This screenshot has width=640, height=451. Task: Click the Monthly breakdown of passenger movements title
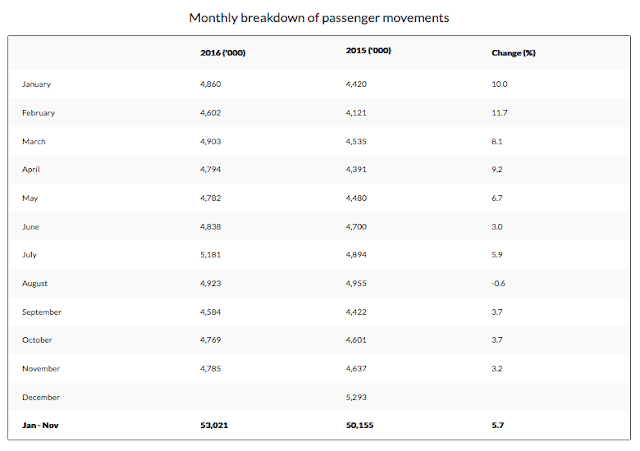319,18
